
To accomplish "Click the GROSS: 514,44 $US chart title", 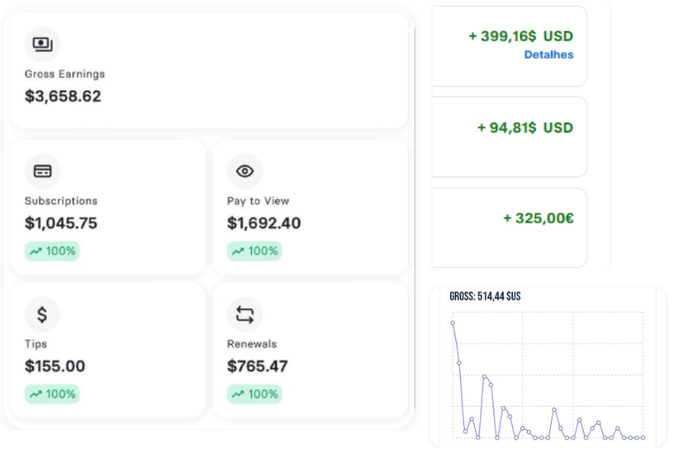I will coord(485,296).
